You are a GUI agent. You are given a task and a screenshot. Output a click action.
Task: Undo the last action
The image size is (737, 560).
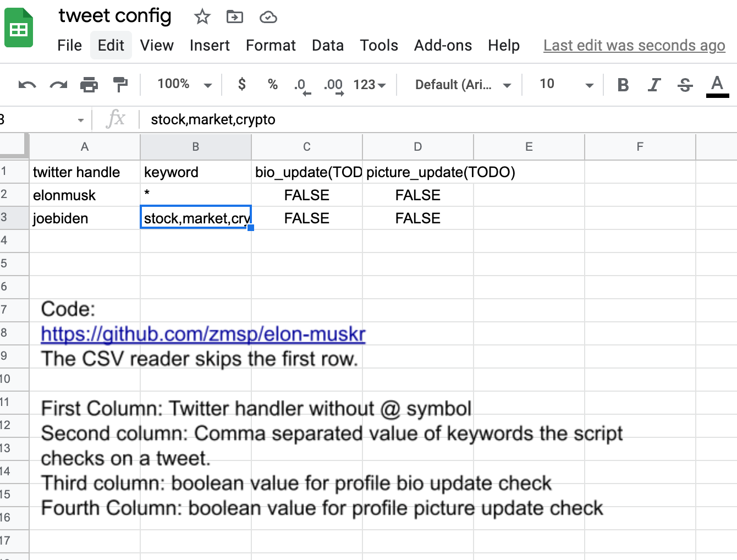click(27, 85)
